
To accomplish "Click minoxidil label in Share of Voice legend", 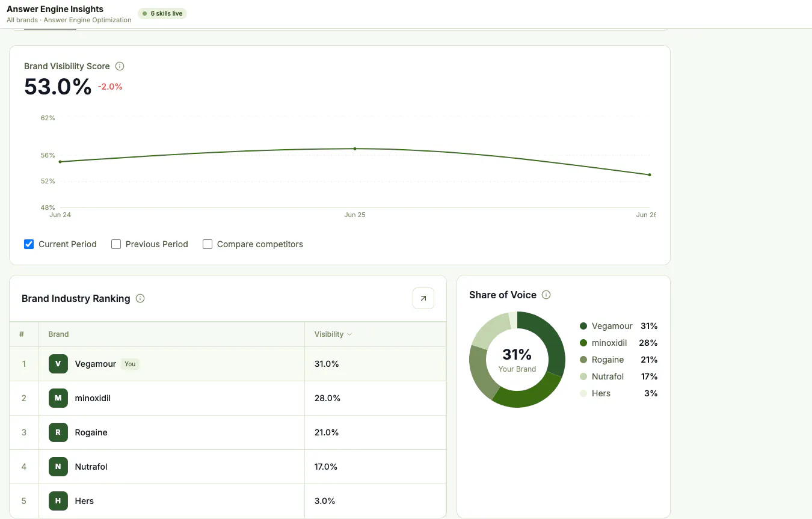I will pyautogui.click(x=609, y=343).
